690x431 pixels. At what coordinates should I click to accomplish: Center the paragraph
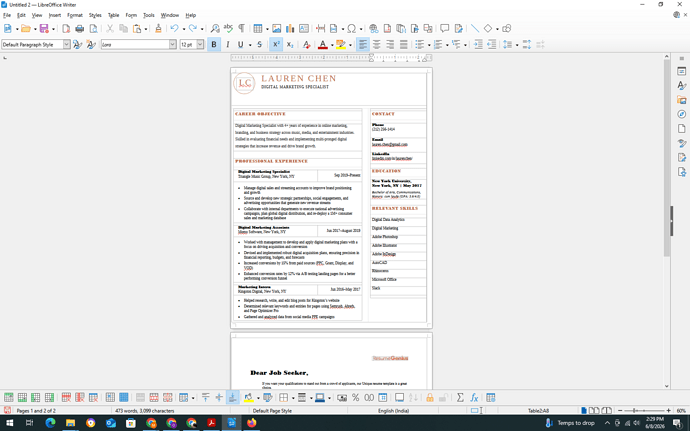coord(377,44)
